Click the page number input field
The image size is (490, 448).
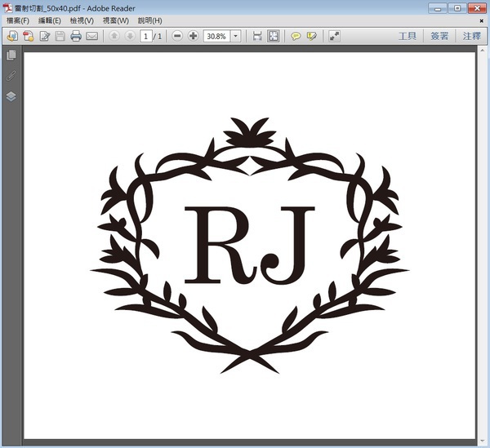point(145,36)
